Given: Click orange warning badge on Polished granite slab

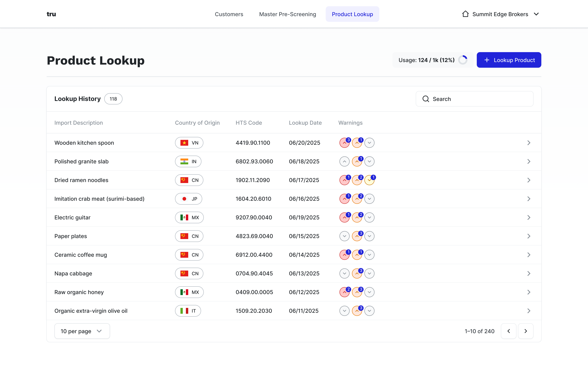Looking at the screenshot, I should tap(357, 162).
